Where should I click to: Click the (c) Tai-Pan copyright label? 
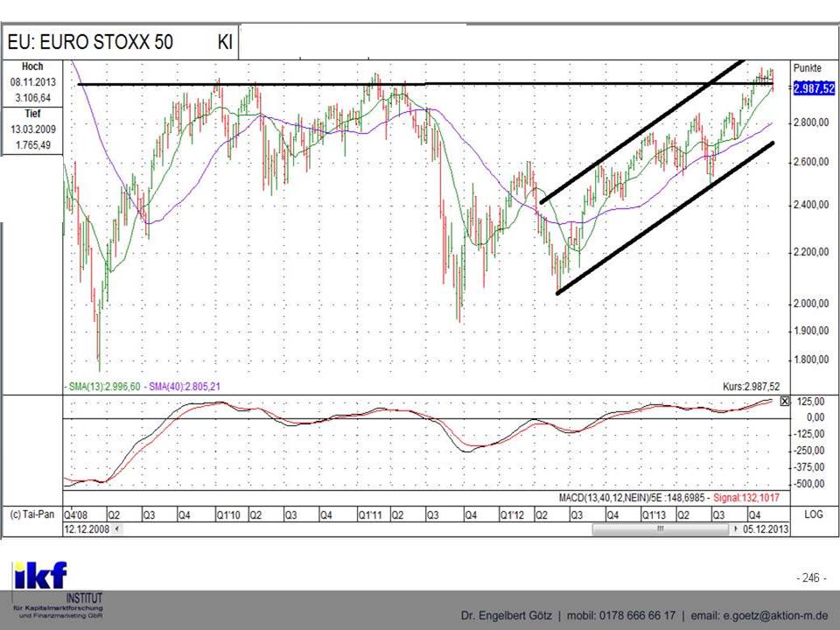32,514
